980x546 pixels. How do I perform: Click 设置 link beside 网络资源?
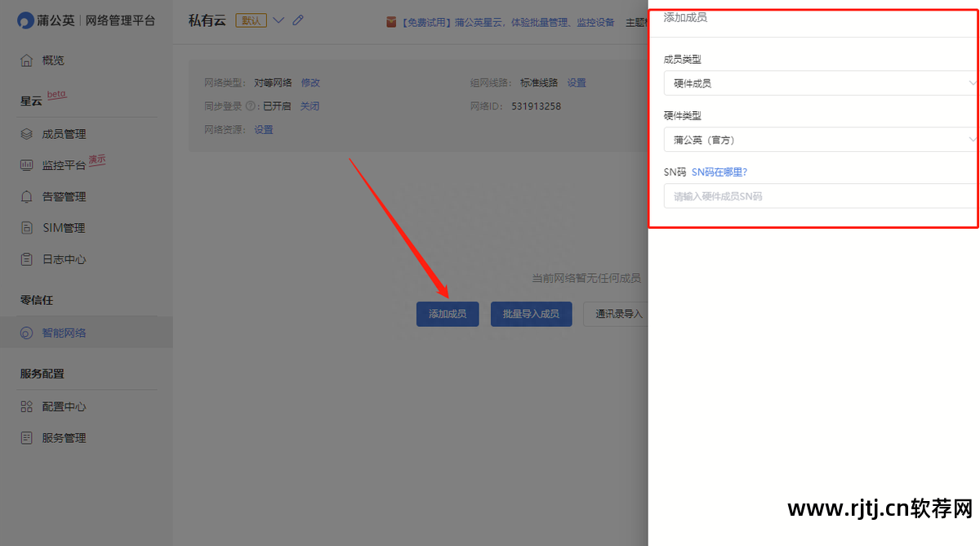point(264,130)
